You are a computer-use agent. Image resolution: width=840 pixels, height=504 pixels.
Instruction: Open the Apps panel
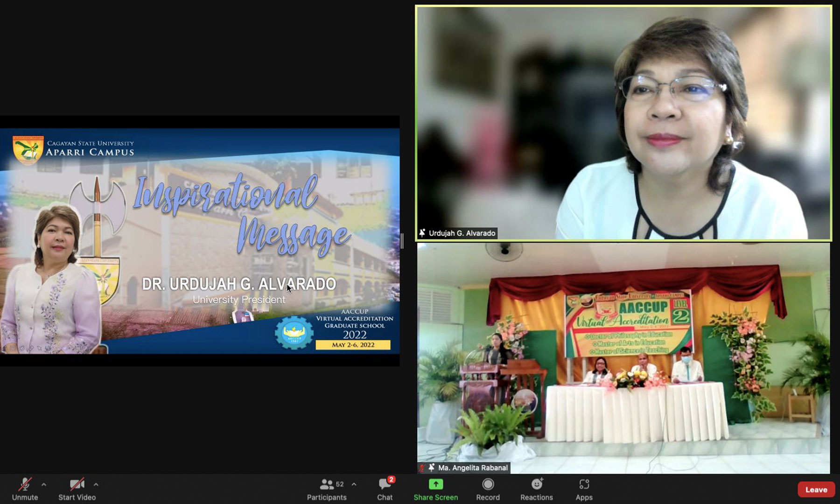click(584, 489)
